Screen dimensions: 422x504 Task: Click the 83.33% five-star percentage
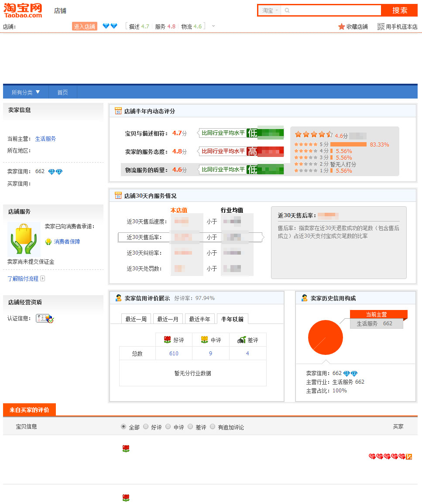pos(379,145)
